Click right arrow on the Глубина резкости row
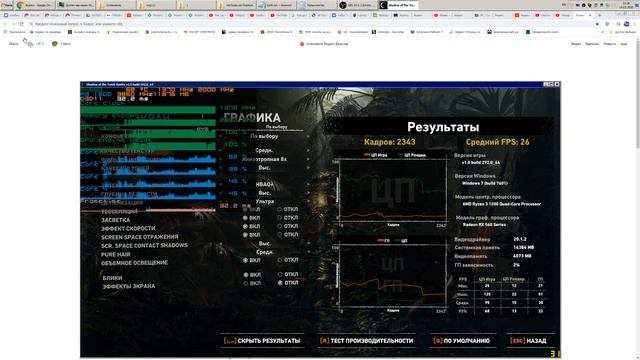Viewport: 640px width, 360px height. [x=308, y=193]
